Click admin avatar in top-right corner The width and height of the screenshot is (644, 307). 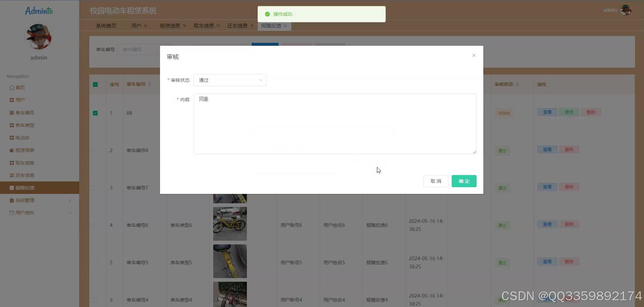click(626, 10)
